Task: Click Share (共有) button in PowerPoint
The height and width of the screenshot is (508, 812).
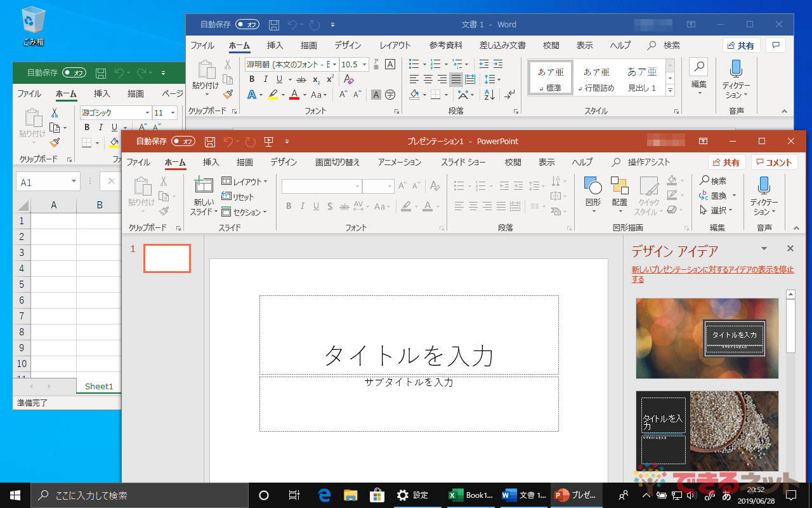Action: (726, 163)
